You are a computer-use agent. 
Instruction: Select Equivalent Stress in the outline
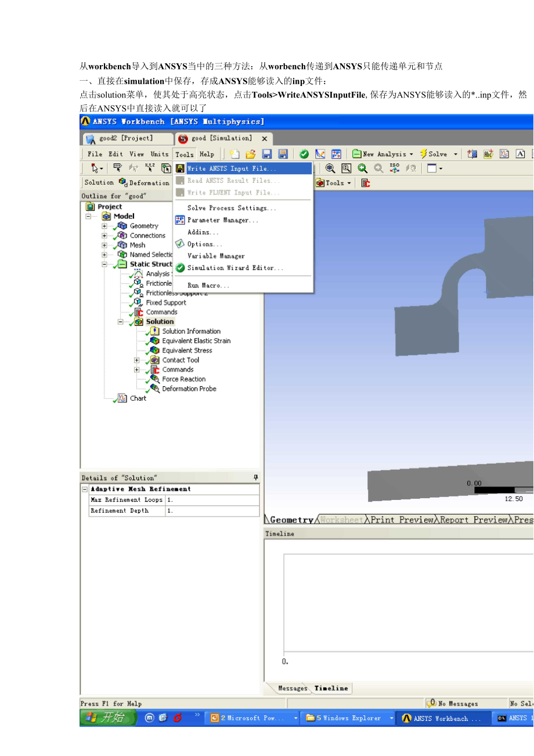click(187, 351)
